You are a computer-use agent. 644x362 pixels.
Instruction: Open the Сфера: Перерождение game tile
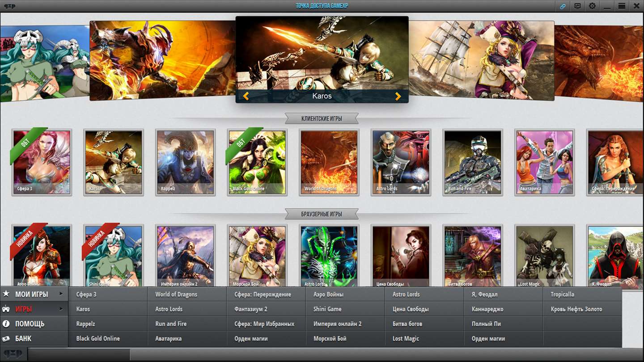pos(615,162)
